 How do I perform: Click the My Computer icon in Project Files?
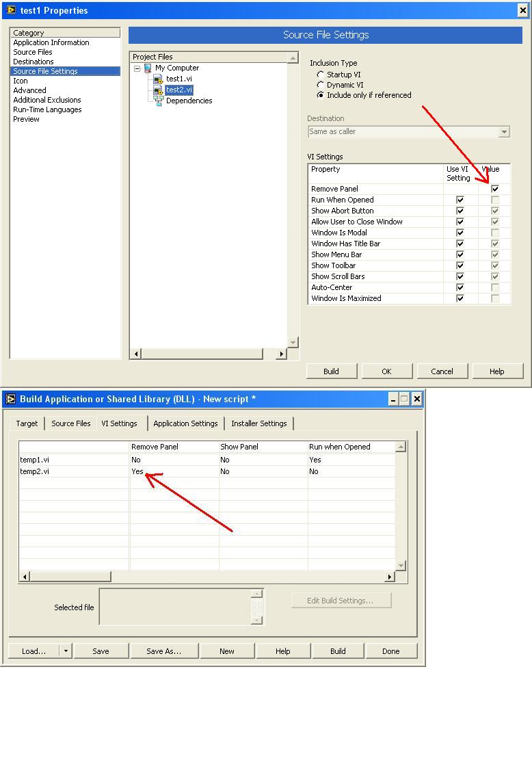click(148, 68)
